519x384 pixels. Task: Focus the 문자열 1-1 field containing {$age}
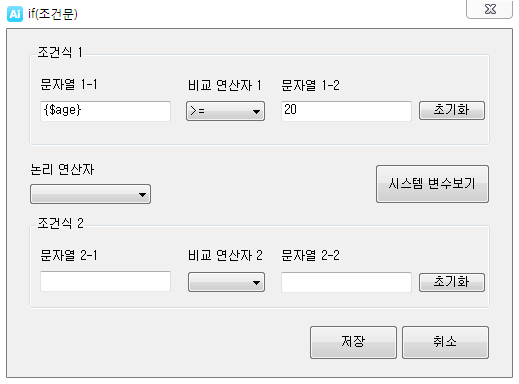105,111
